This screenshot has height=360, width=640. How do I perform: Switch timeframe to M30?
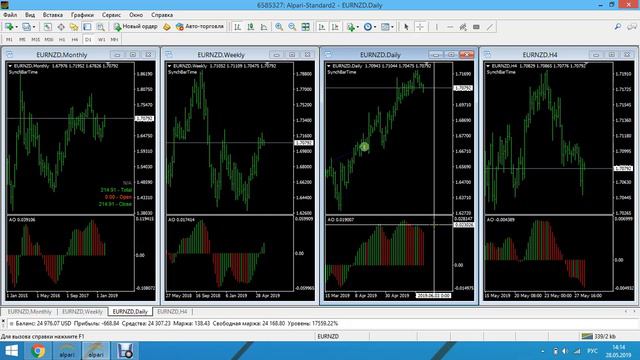click(x=49, y=40)
